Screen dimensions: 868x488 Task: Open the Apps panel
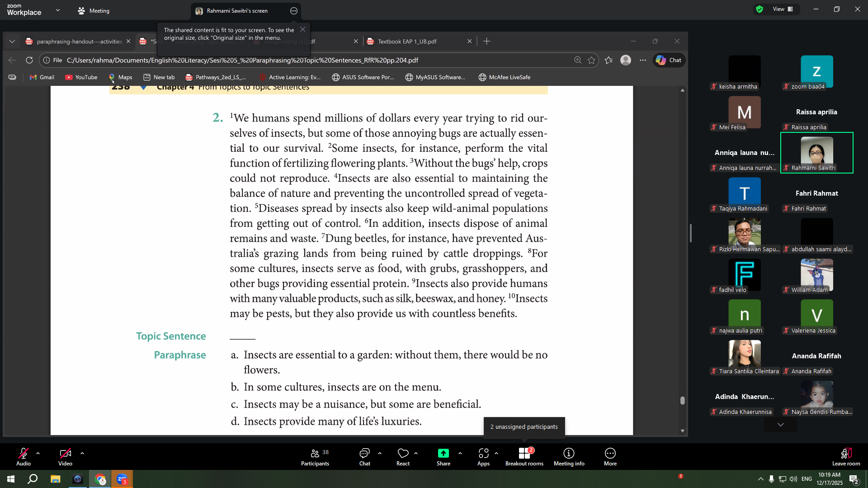[483, 456]
